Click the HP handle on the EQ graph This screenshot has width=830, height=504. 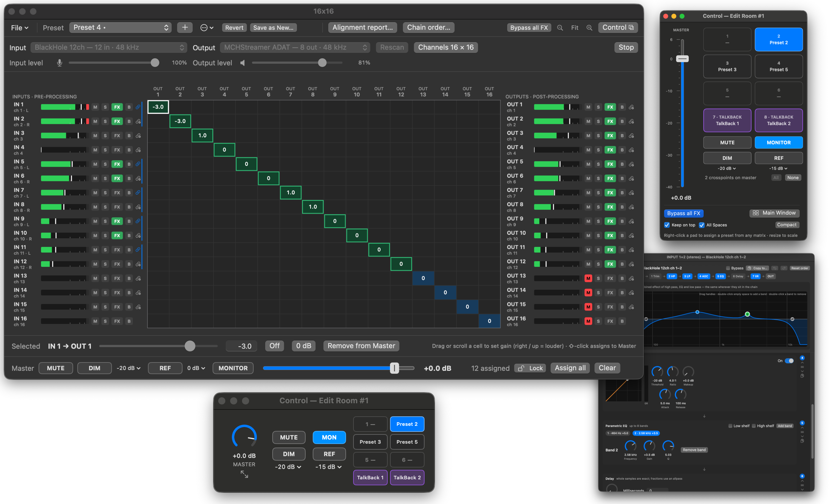(x=646, y=319)
